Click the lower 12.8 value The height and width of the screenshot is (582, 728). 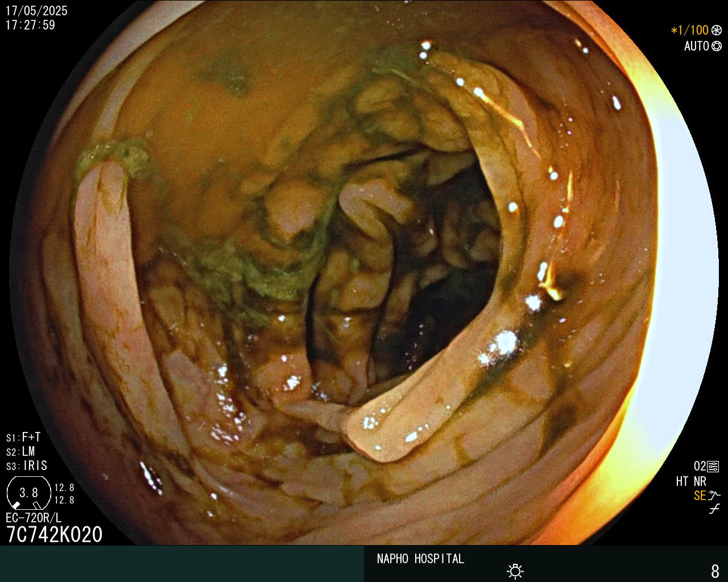click(x=64, y=500)
